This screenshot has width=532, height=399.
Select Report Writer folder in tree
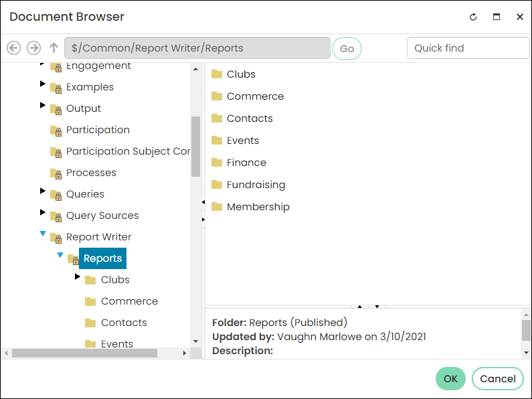[98, 237]
